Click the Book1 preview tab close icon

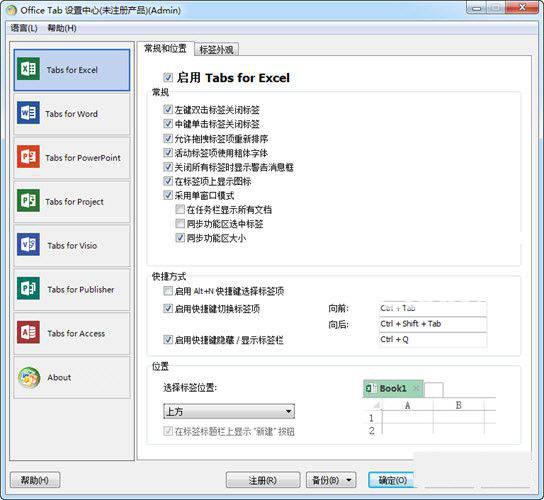[x=416, y=388]
